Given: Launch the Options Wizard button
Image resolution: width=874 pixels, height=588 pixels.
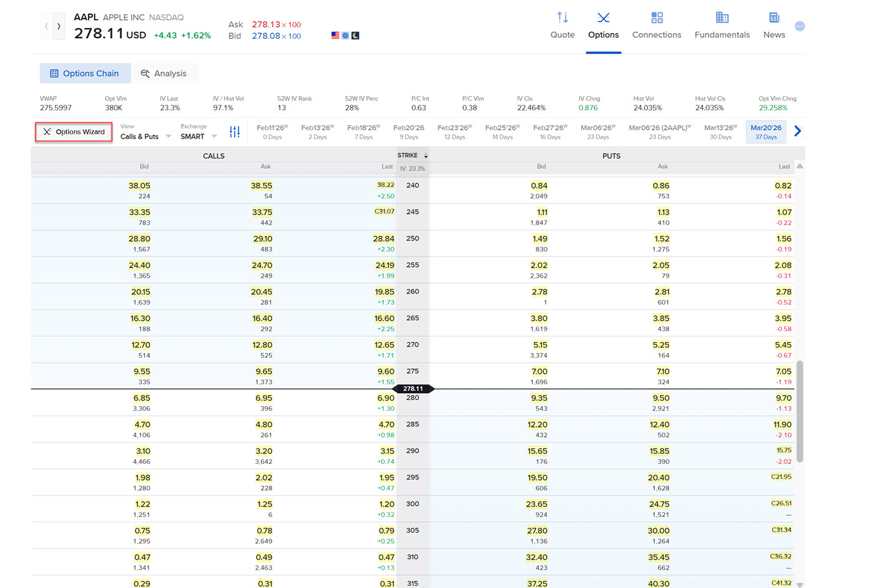Looking at the screenshot, I should 74,132.
